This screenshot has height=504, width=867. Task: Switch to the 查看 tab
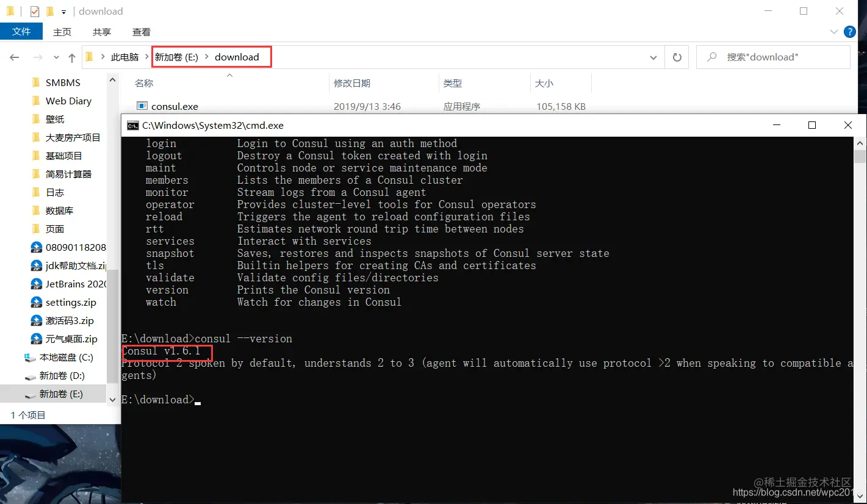(x=142, y=32)
